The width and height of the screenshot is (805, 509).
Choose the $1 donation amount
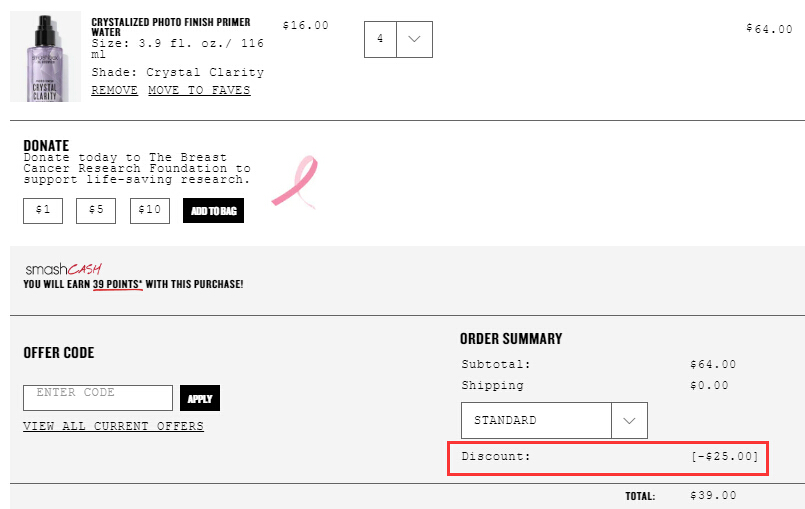43,211
